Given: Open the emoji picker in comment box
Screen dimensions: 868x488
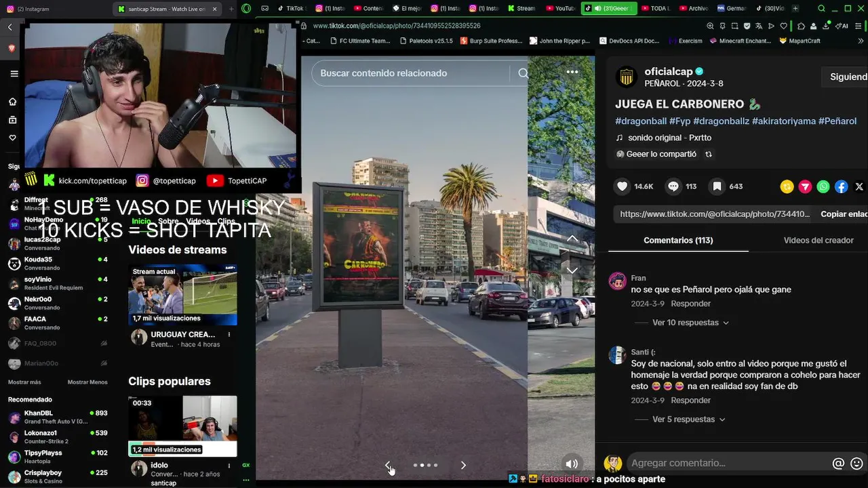Looking at the screenshot, I should [856, 464].
